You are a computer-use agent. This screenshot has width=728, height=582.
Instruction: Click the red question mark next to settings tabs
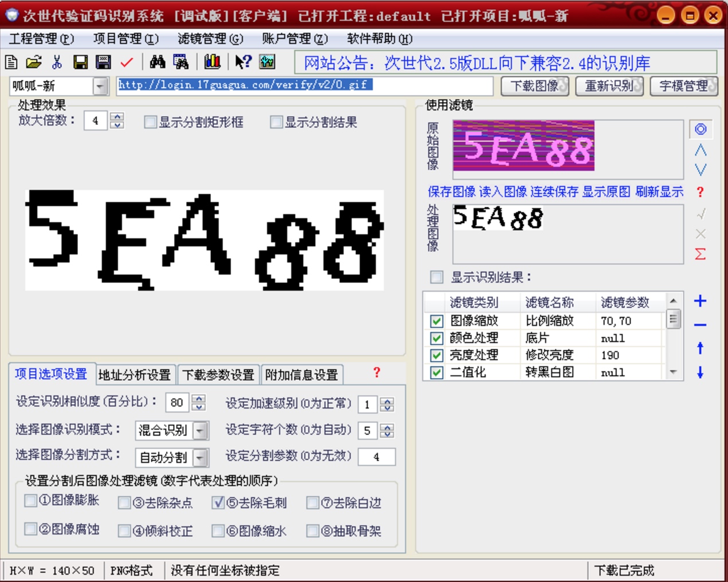(x=377, y=372)
